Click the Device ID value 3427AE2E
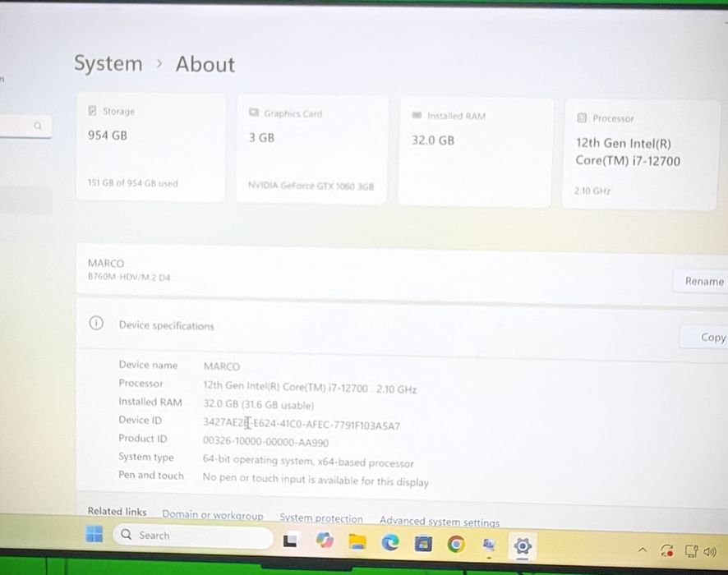 pos(302,424)
